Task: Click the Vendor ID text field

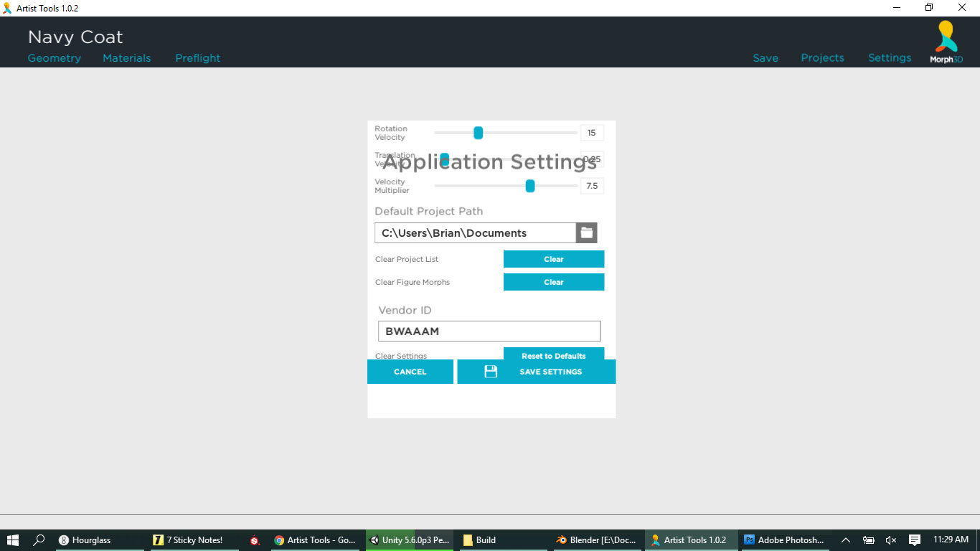Action: 489,331
